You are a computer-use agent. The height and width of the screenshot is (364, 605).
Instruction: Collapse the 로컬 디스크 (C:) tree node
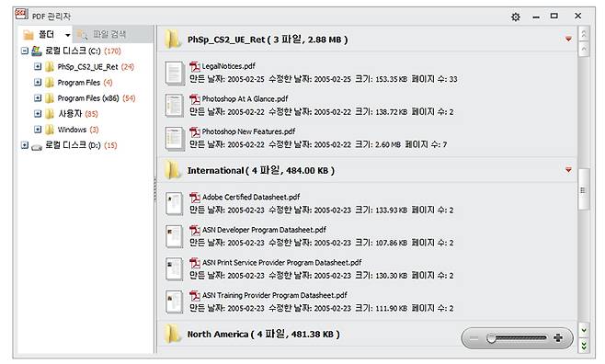[x=25, y=51]
